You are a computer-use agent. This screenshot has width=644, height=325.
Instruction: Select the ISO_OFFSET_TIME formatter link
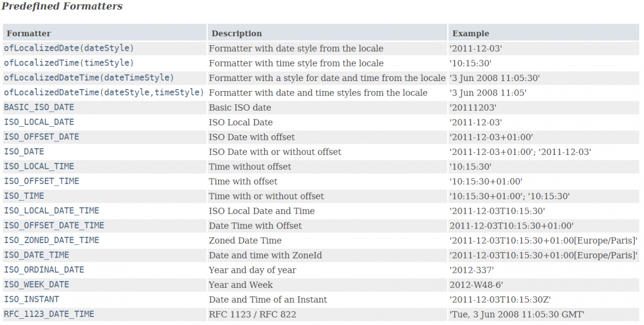tap(41, 181)
